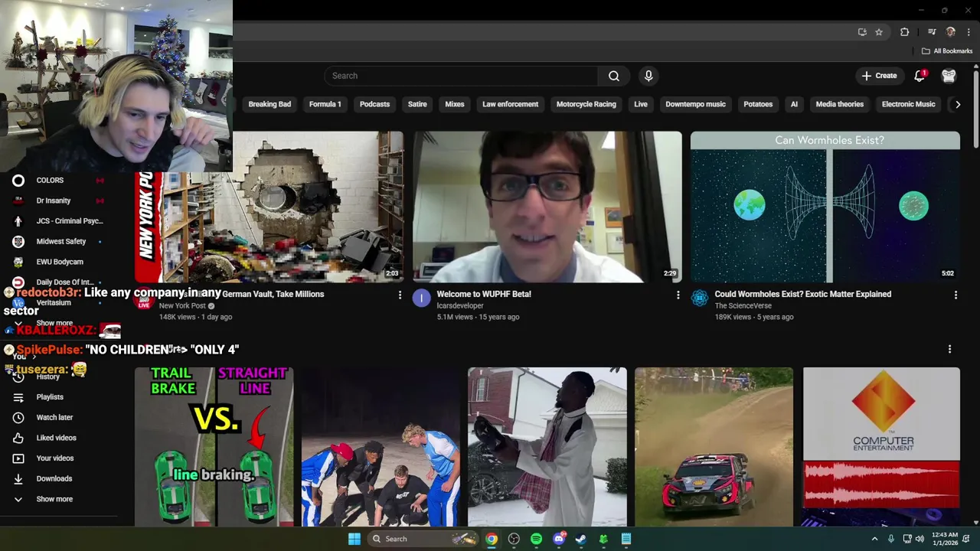This screenshot has height=551, width=980.
Task: Show more filter chips with right arrow
Action: 957,104
